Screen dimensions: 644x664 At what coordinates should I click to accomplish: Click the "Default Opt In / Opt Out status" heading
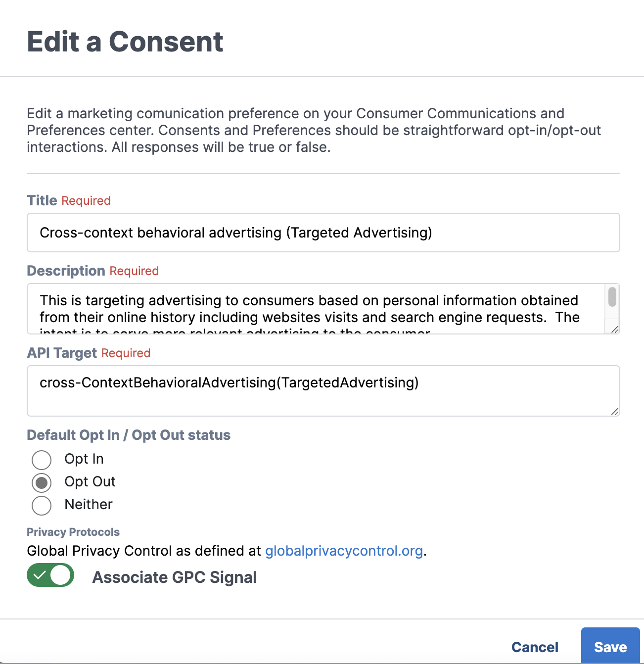point(129,435)
